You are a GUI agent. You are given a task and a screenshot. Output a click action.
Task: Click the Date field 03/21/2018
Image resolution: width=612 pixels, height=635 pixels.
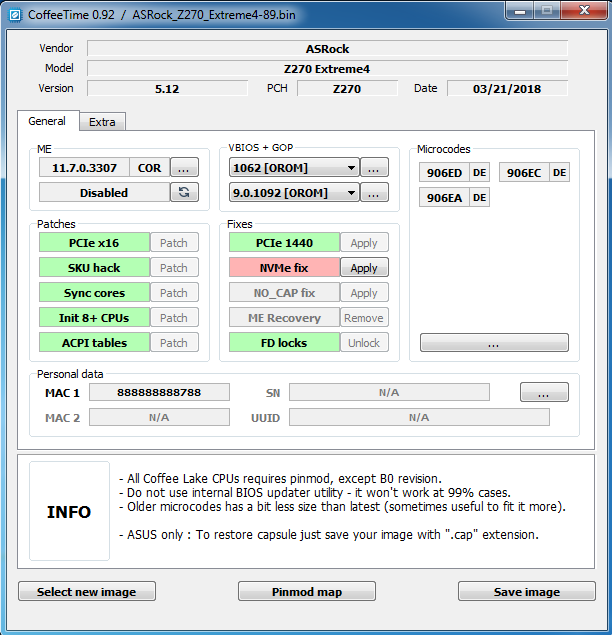pos(507,88)
